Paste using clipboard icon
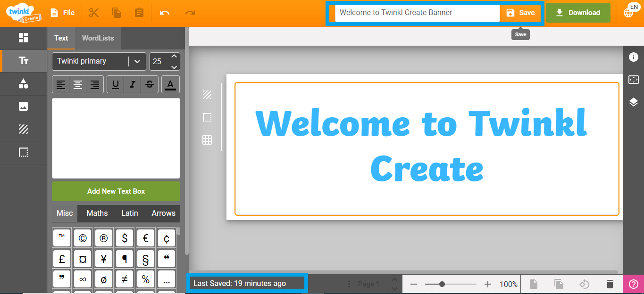The image size is (644, 294). [x=139, y=13]
